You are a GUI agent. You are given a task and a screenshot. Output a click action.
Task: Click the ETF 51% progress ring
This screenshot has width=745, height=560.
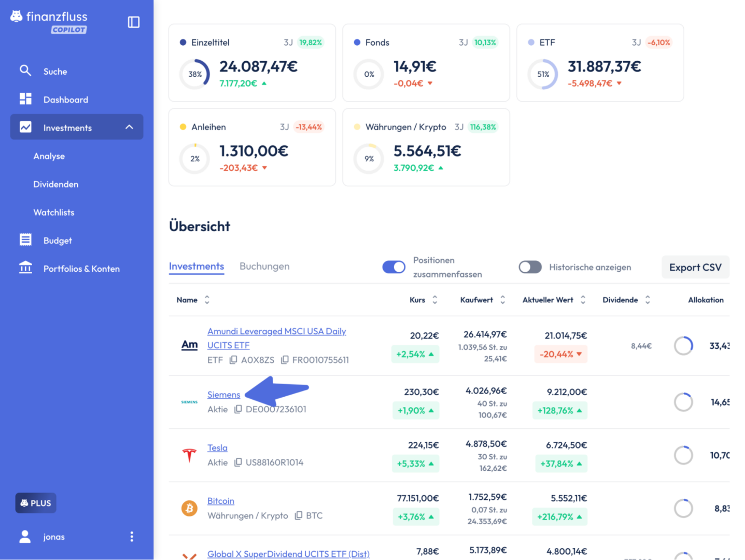click(543, 74)
